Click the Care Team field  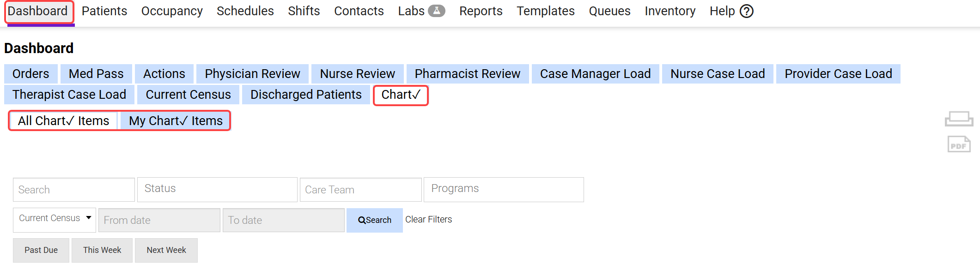click(x=360, y=190)
